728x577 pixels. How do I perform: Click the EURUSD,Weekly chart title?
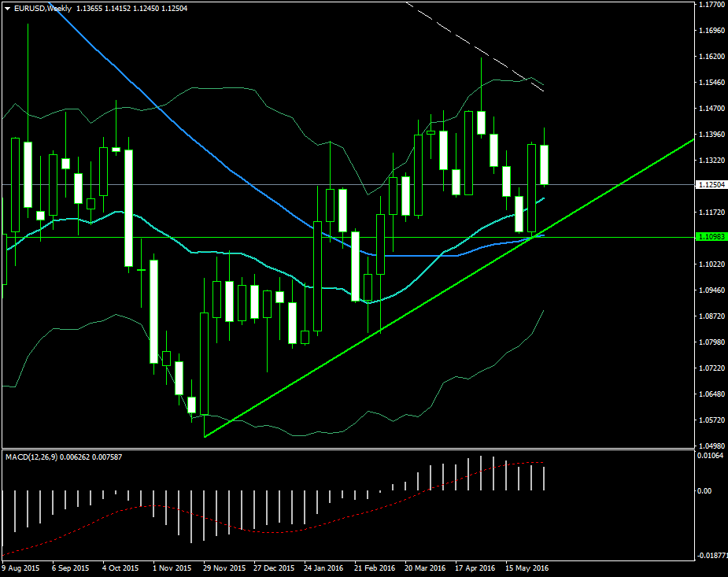pyautogui.click(x=42, y=9)
